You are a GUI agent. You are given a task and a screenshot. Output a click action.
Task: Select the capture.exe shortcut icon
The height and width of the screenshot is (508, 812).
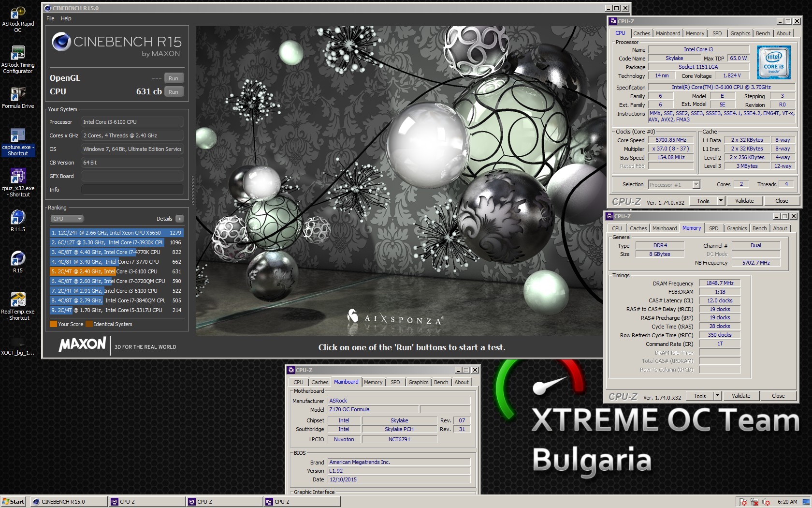[18, 142]
